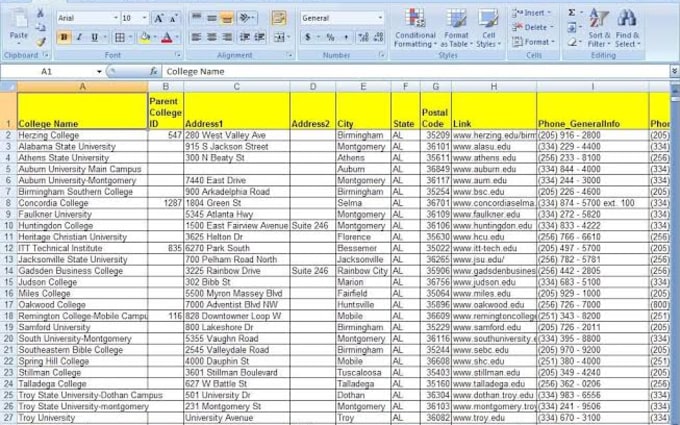Open the General number format dropdown
The width and height of the screenshot is (680, 425).
(380, 18)
